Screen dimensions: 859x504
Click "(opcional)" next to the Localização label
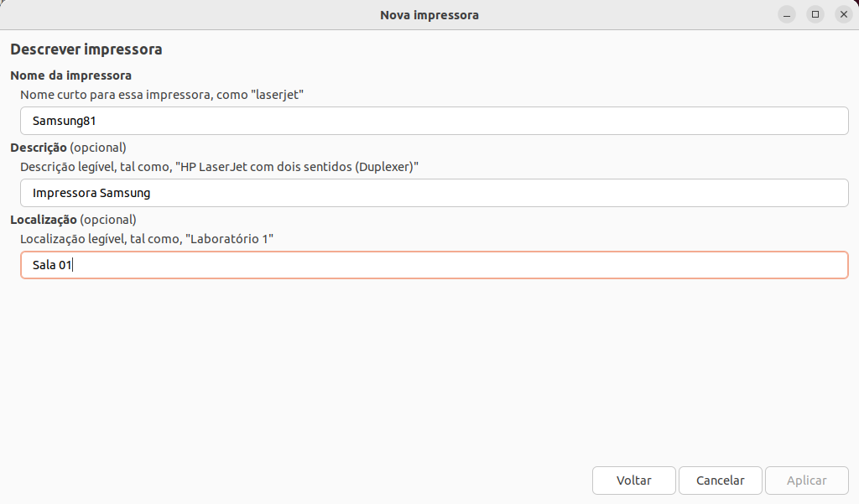pos(108,220)
